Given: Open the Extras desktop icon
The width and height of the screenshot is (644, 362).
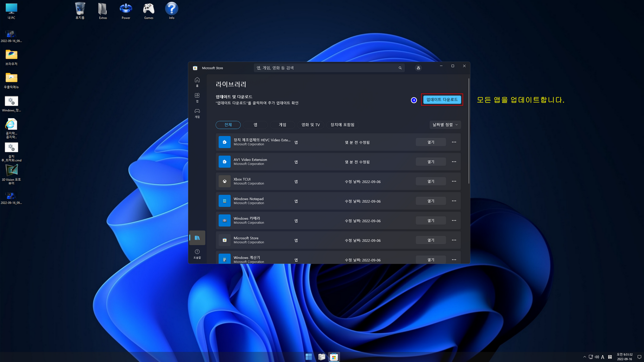Looking at the screenshot, I should tap(103, 11).
